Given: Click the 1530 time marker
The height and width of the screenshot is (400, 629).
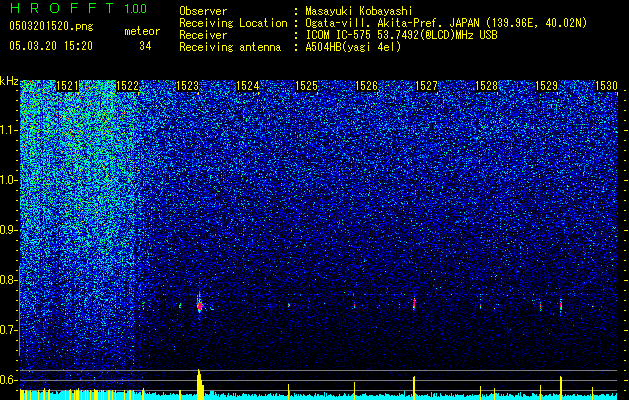Looking at the screenshot, I should point(606,86).
